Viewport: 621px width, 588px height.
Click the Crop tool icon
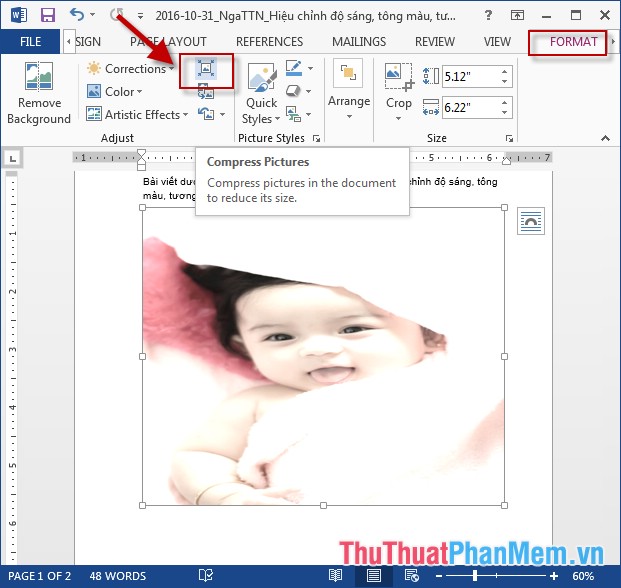point(399,77)
